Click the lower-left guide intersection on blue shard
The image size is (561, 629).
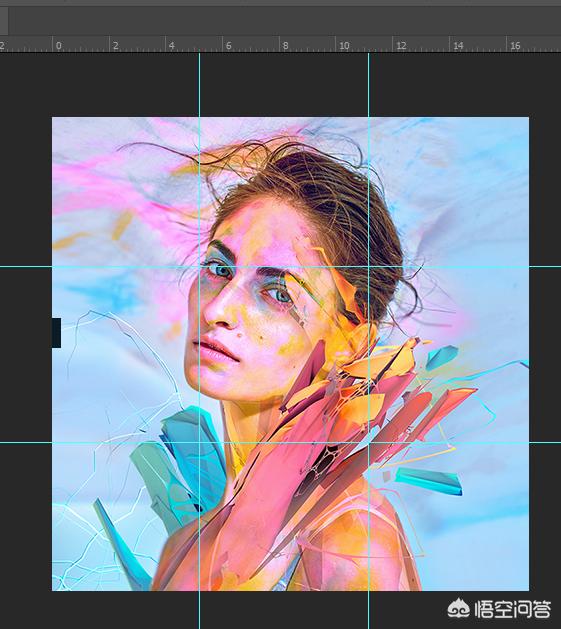tap(199, 443)
